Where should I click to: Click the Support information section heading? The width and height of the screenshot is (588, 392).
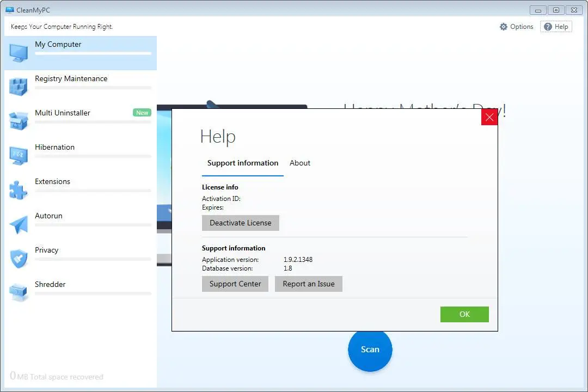(x=234, y=248)
